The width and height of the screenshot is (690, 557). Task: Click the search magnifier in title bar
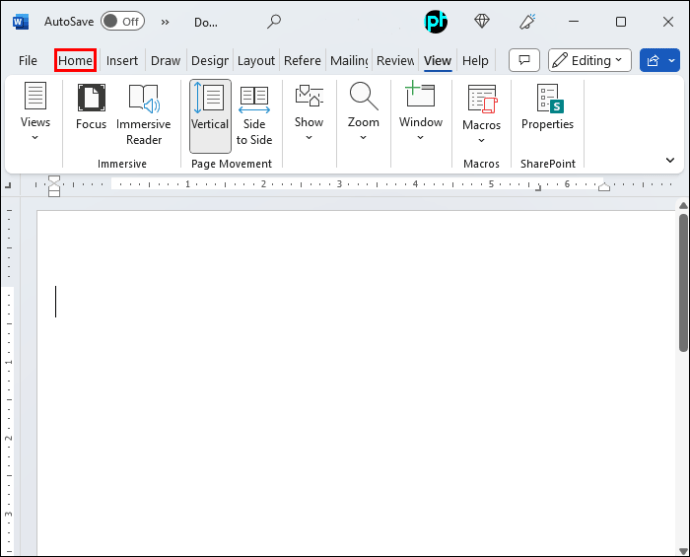point(274,21)
